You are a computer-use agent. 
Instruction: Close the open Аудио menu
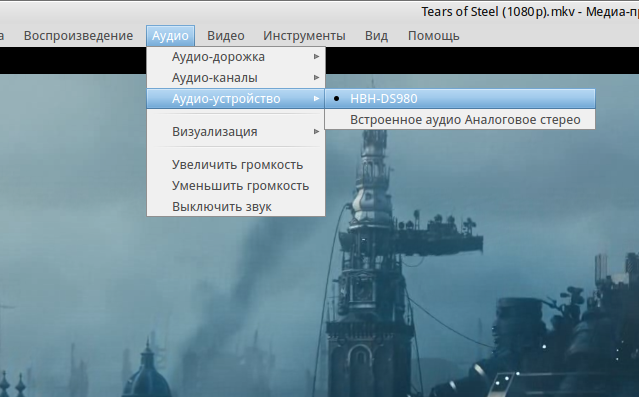point(170,36)
